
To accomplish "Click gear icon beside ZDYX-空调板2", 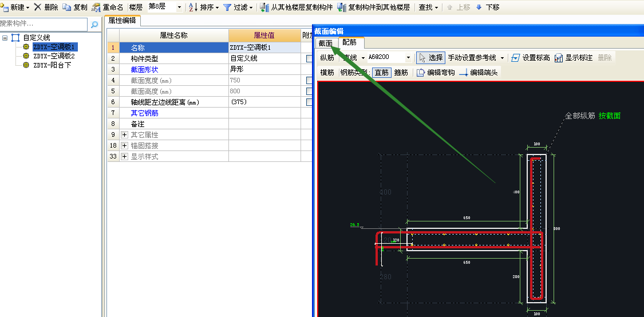I will 26,56.
